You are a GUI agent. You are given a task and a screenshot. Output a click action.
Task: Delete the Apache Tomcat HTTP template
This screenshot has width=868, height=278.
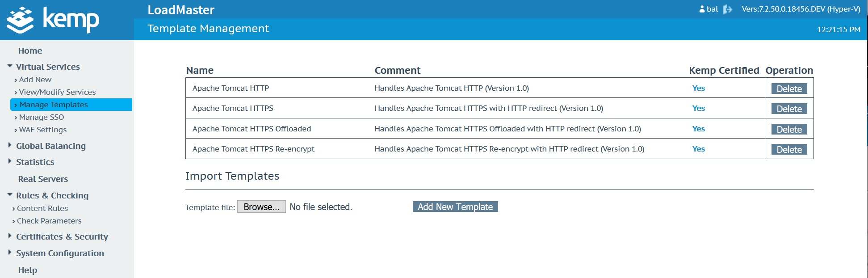click(789, 88)
